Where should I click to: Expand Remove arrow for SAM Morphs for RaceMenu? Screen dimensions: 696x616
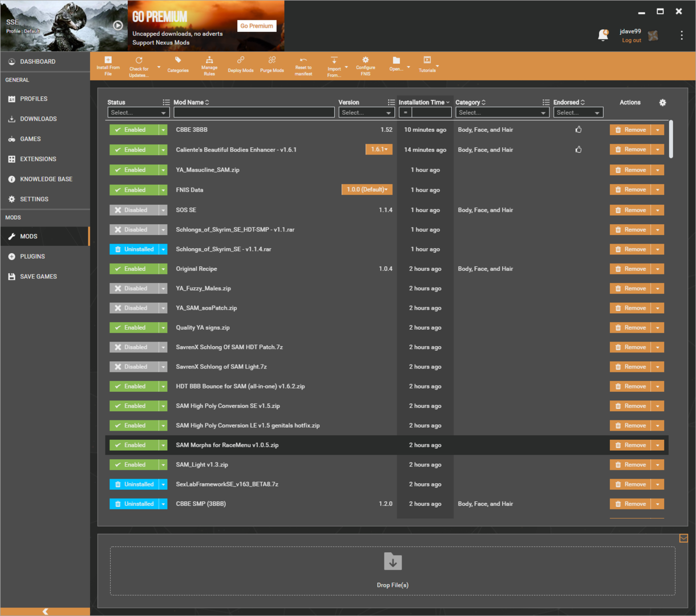658,445
